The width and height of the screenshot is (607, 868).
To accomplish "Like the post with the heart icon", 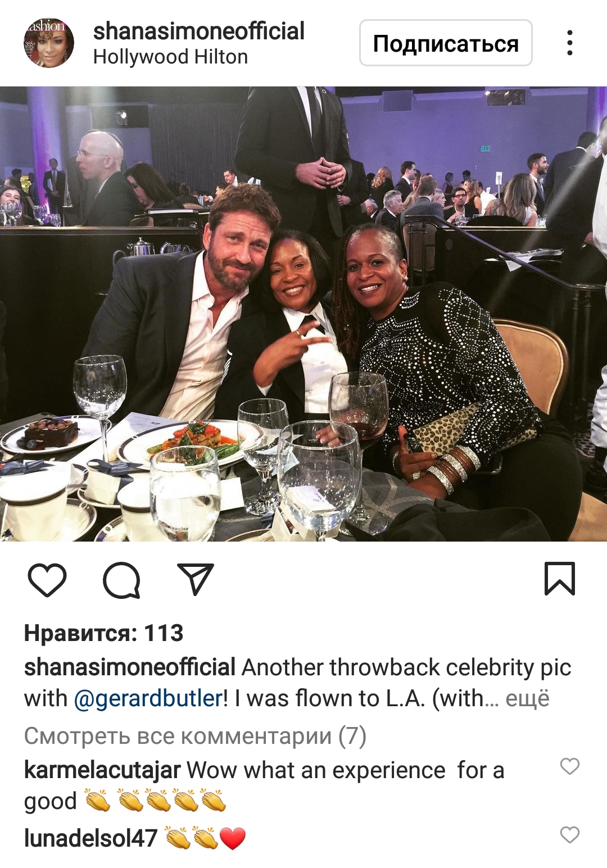I will click(47, 579).
